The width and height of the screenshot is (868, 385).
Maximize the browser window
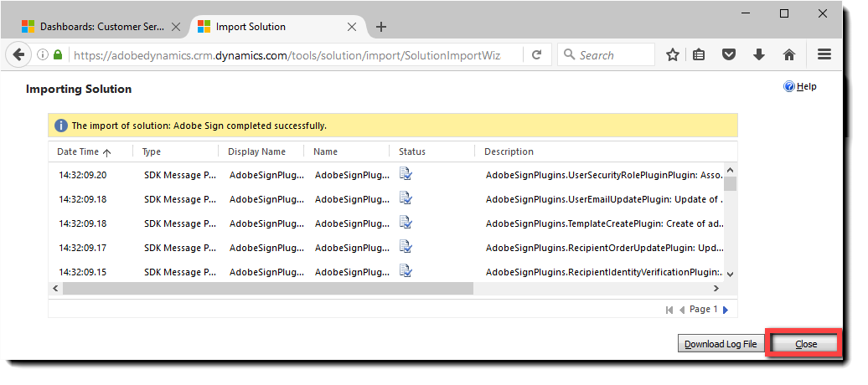pos(784,14)
